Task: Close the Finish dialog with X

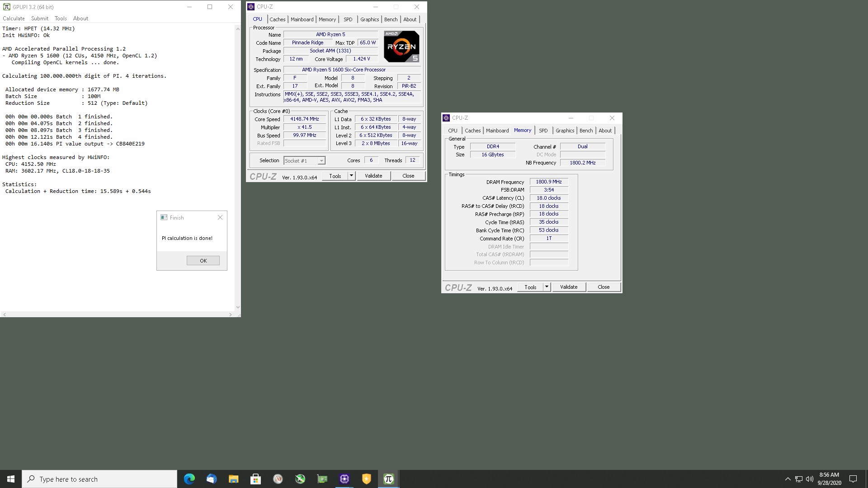Action: [x=220, y=217]
